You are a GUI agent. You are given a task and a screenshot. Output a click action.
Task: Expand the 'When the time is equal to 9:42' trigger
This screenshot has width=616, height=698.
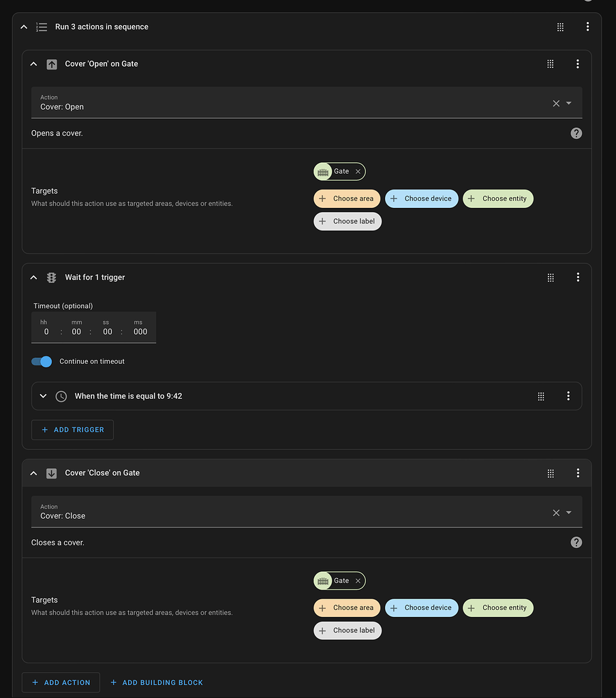tap(43, 395)
